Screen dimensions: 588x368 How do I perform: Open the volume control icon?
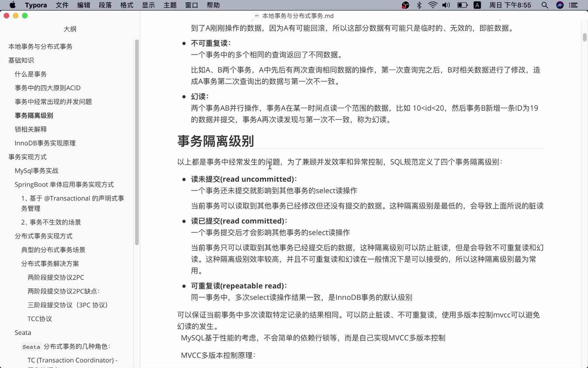click(x=446, y=5)
